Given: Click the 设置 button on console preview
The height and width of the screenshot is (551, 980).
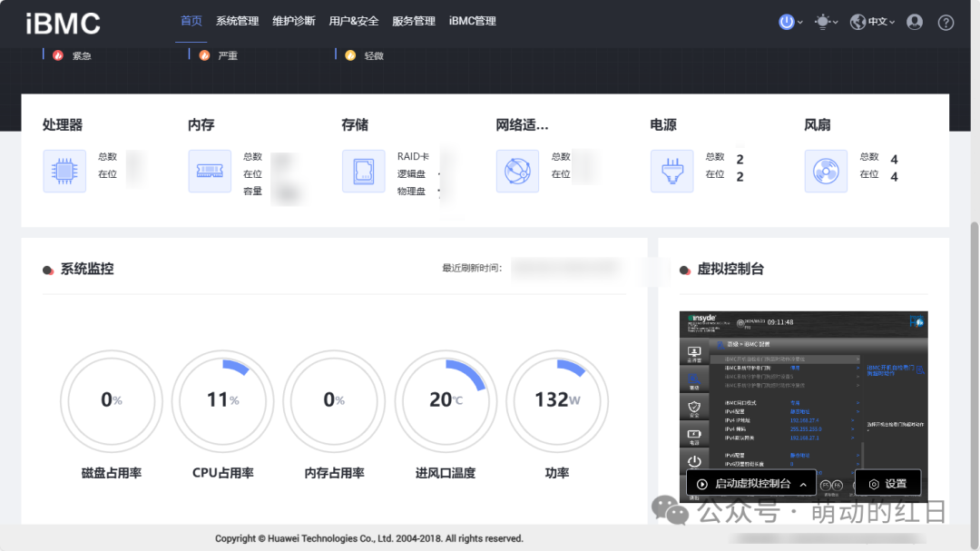Looking at the screenshot, I should (x=887, y=484).
